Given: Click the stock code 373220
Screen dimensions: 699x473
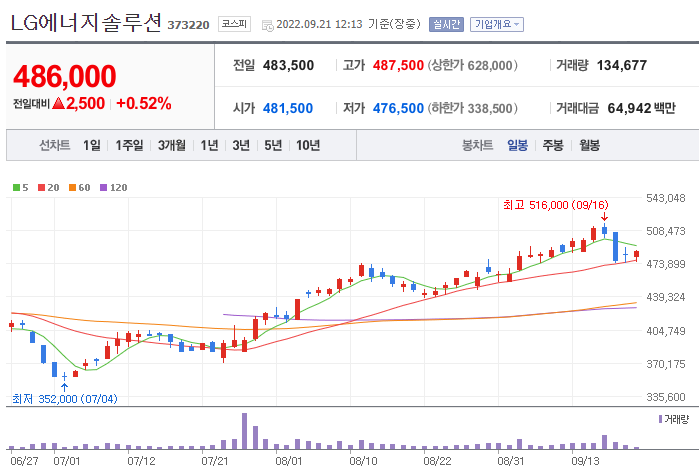Looking at the screenshot, I should click(188, 25).
